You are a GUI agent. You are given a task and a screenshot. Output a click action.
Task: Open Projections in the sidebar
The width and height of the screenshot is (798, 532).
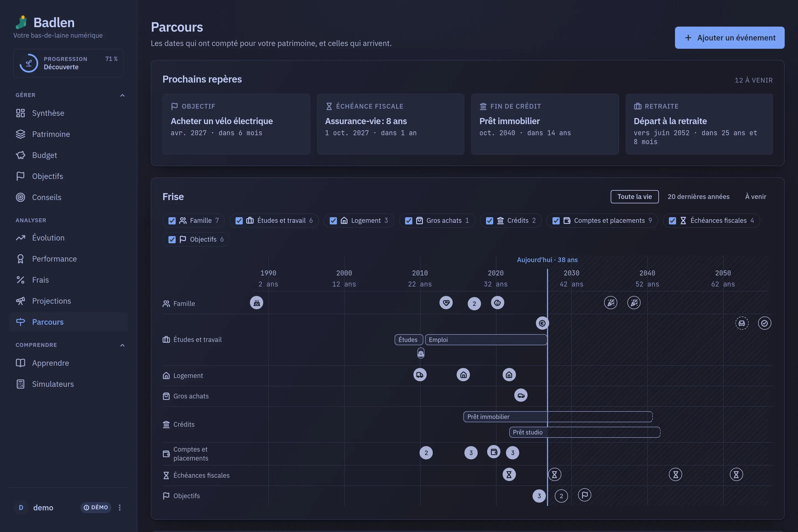pyautogui.click(x=68, y=301)
